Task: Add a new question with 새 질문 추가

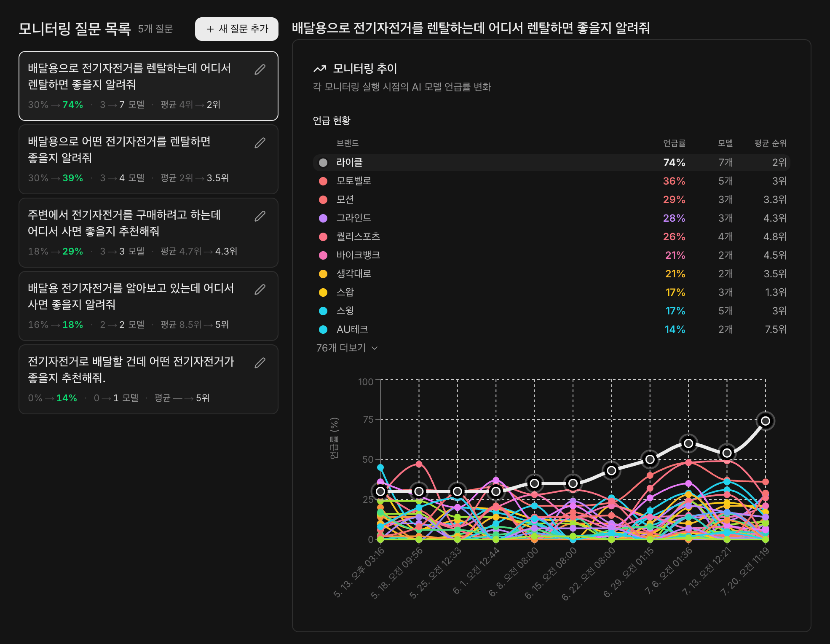Action: pos(237,29)
